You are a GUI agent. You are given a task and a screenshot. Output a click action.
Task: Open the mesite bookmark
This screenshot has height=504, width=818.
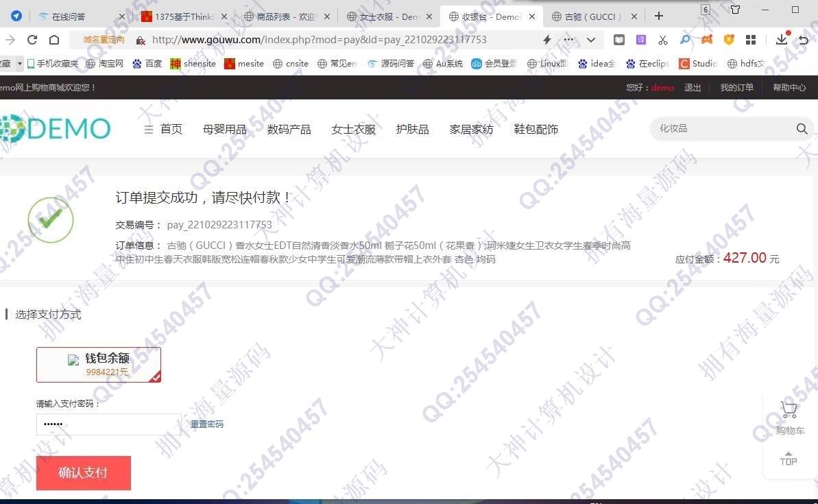tap(243, 64)
